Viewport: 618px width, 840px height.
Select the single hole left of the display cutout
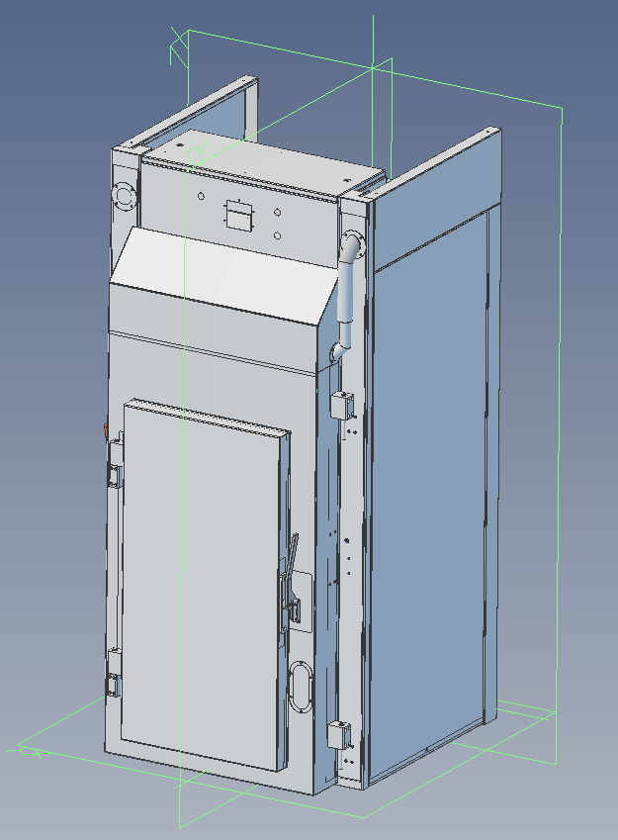[x=201, y=196]
